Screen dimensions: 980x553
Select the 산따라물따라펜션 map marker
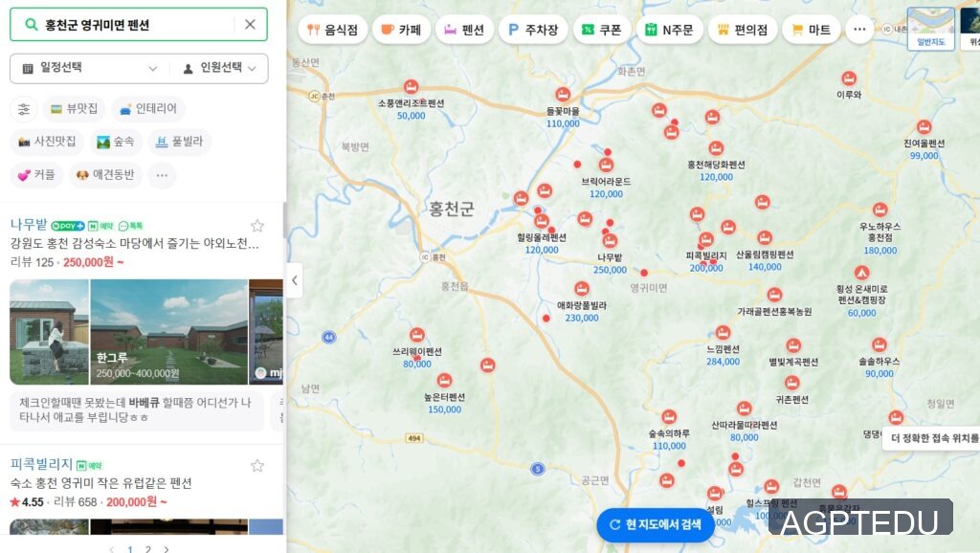(744, 409)
